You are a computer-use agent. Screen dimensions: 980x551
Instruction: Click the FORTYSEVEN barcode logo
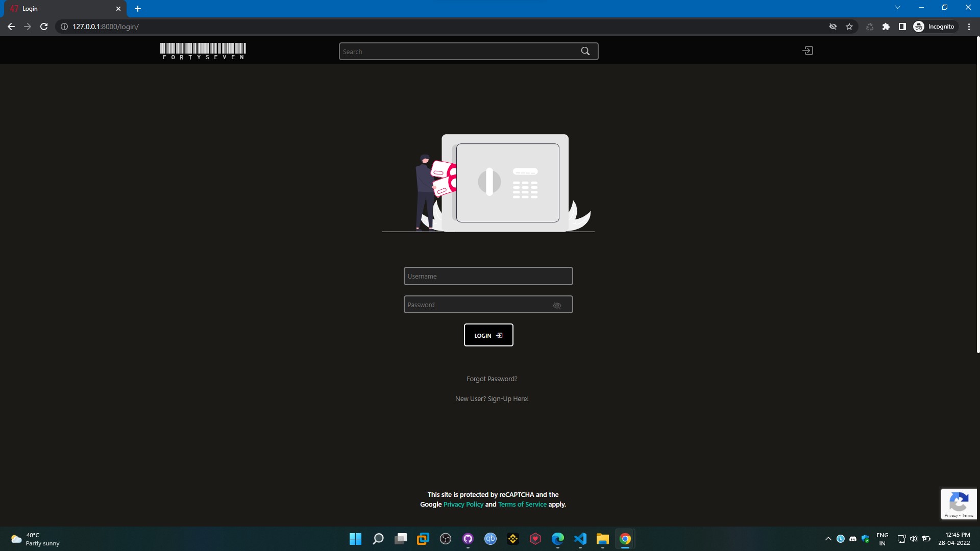click(203, 51)
